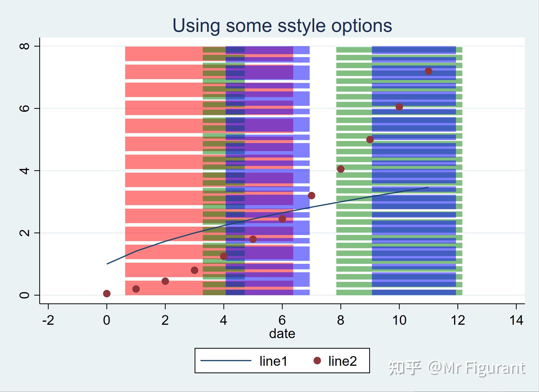
Task: Click the 'date' x-axis title
Action: coord(282,333)
